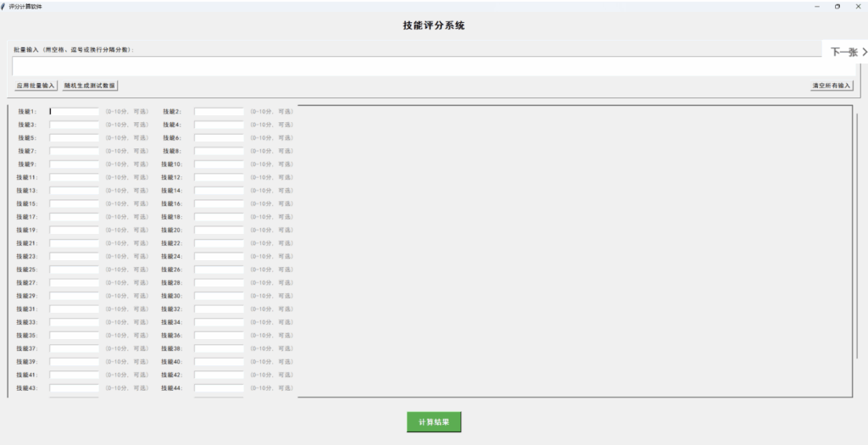Select the 技能9 score field
The height and width of the screenshot is (445, 868).
(75, 164)
